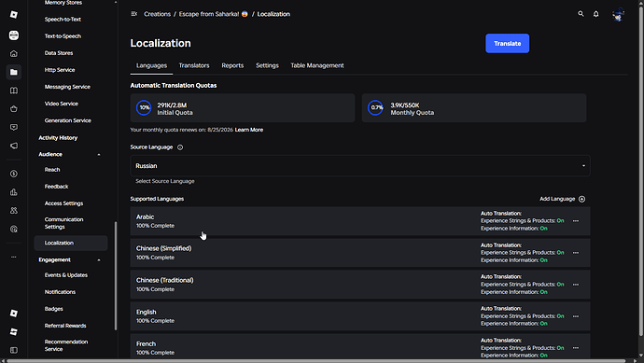Open the radar target icon in left rail

[14, 229]
